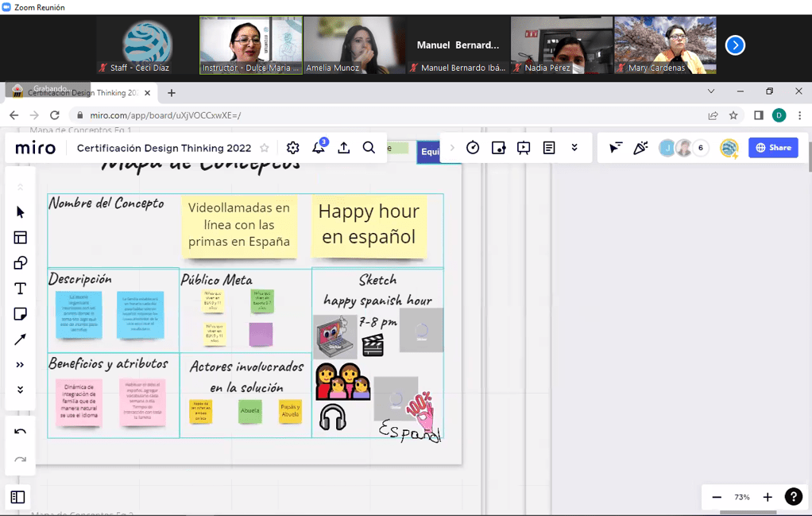Toggle the Chrome side panel

click(x=759, y=115)
